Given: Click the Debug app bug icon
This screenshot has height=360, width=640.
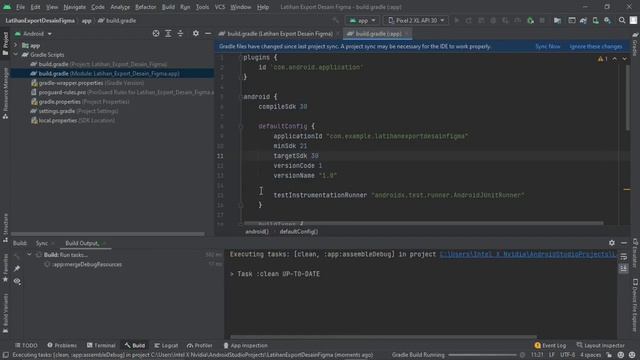Looking at the screenshot, I should 493,20.
